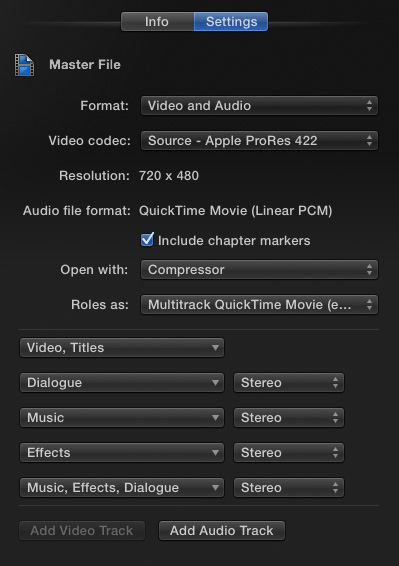The image size is (399, 566).
Task: Open the Music role popup
Action: [122, 418]
